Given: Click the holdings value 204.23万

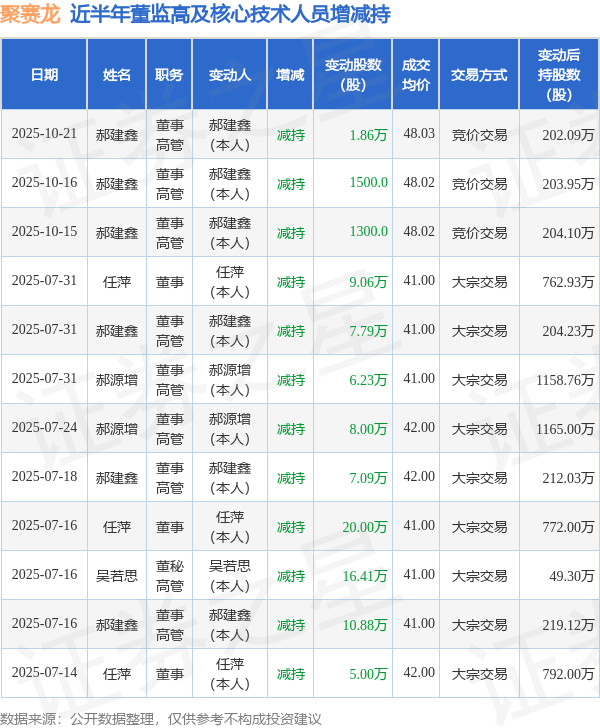Looking at the screenshot, I should [568, 331].
